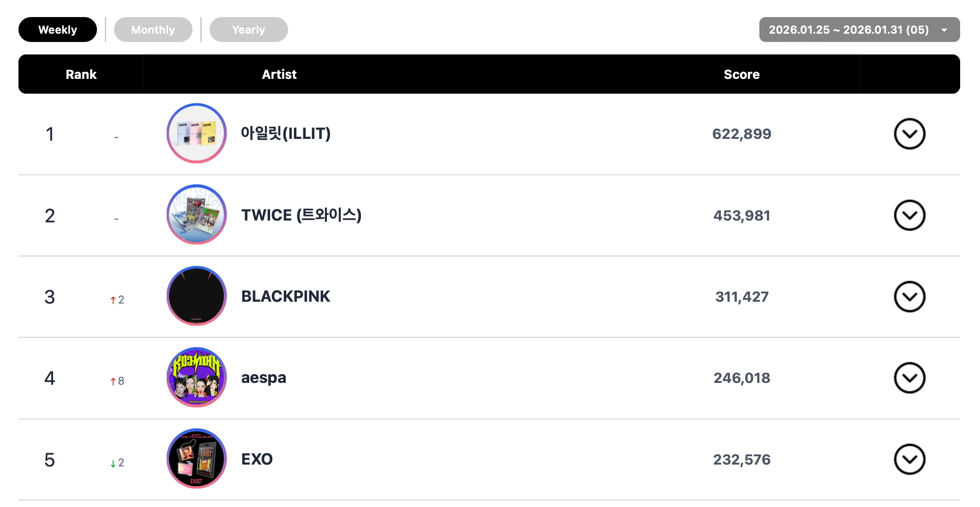Click the BLACKPINK artist name
The image size is (980, 507).
tap(286, 296)
